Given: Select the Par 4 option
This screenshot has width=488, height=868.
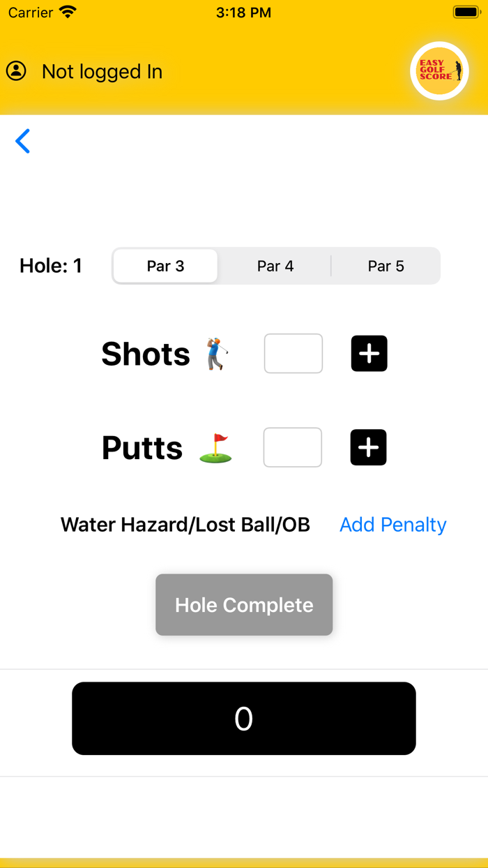Looking at the screenshot, I should click(275, 266).
